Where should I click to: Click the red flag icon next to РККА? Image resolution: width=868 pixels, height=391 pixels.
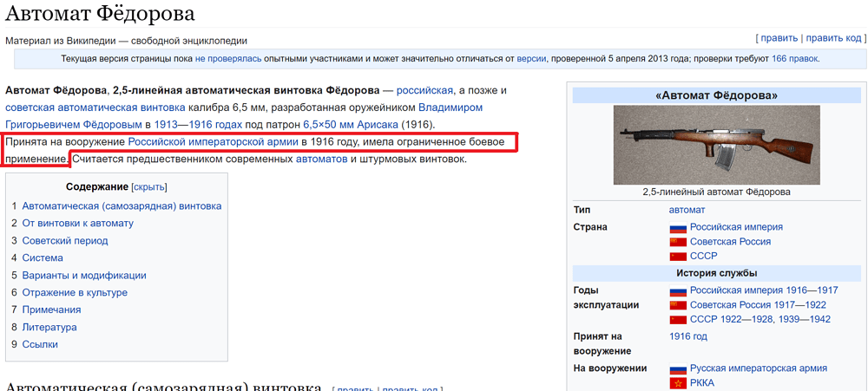(677, 383)
